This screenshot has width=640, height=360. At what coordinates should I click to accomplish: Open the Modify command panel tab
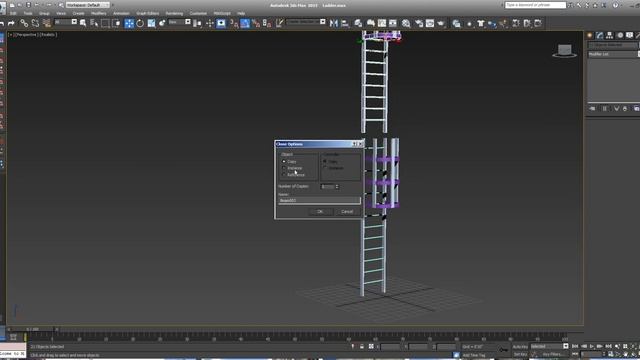[600, 36]
